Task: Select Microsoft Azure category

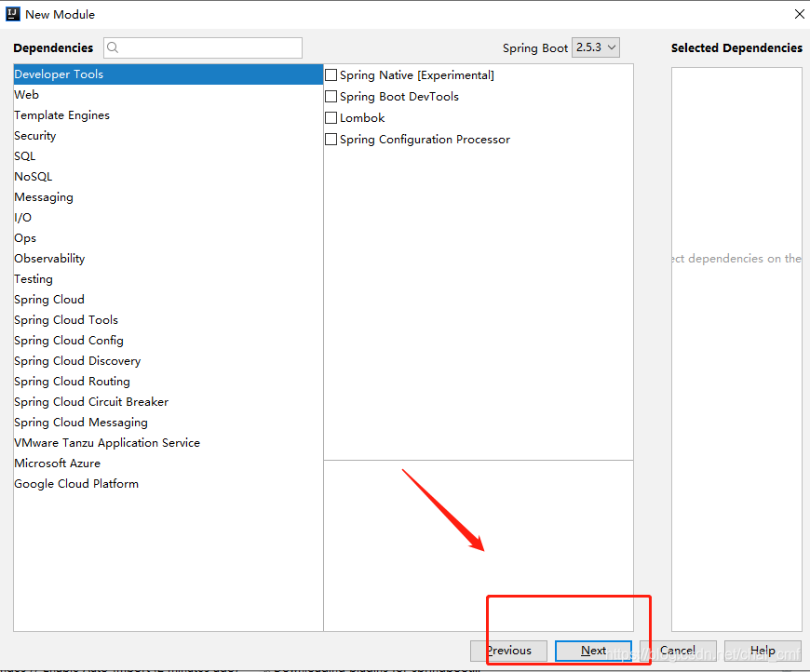Action: click(x=169, y=464)
